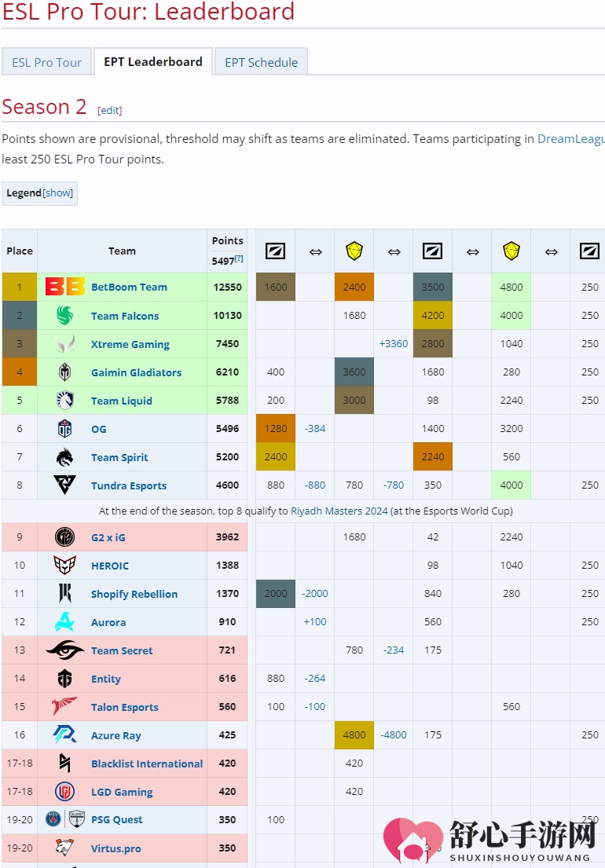
Task: Click the Team Spirit dragon logo
Action: (x=64, y=457)
